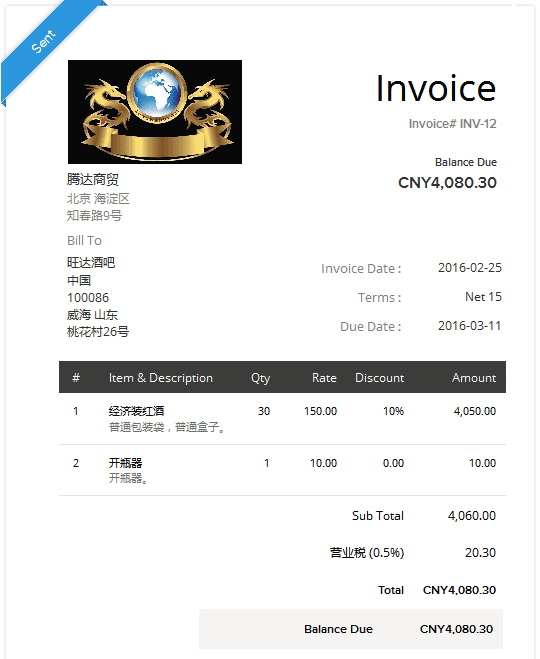Viewport: 540px width, 659px height.
Task: Click address line 北京 海淀区
Action: point(98,198)
